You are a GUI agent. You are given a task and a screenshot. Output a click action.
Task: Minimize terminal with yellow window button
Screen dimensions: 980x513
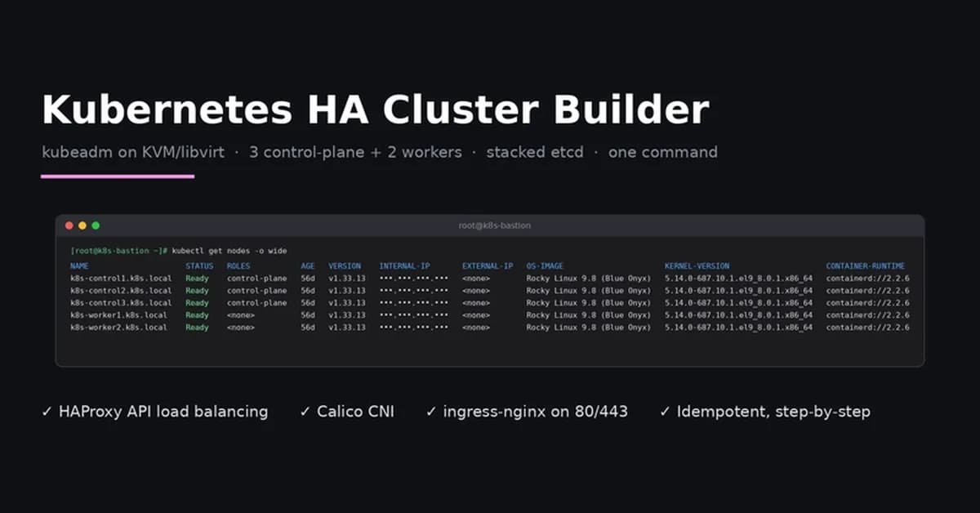[x=82, y=225]
